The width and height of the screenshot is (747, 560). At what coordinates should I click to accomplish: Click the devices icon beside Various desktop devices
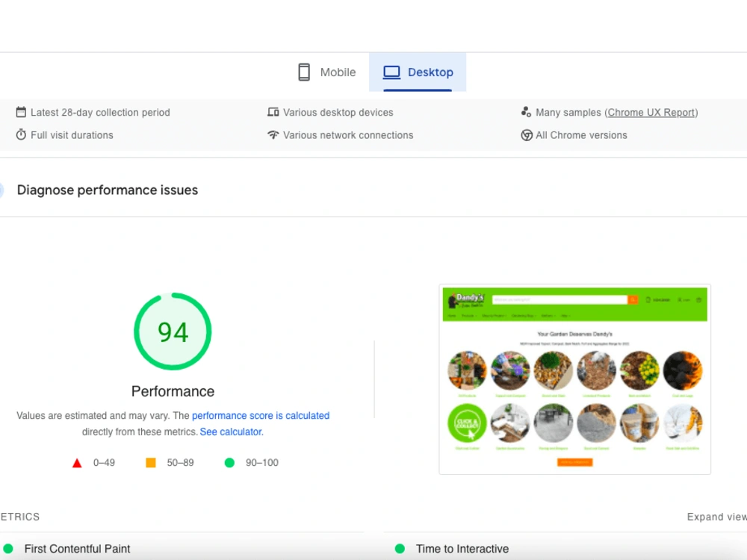273,112
